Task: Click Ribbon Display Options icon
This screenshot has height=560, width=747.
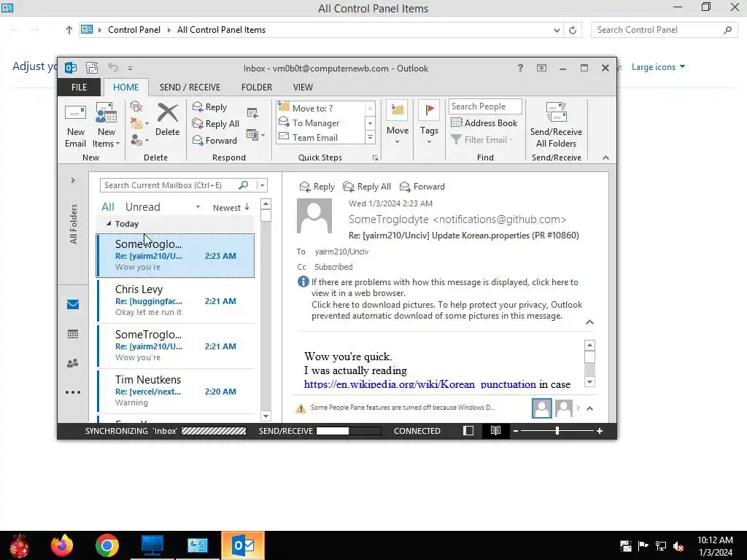Action: (x=542, y=68)
